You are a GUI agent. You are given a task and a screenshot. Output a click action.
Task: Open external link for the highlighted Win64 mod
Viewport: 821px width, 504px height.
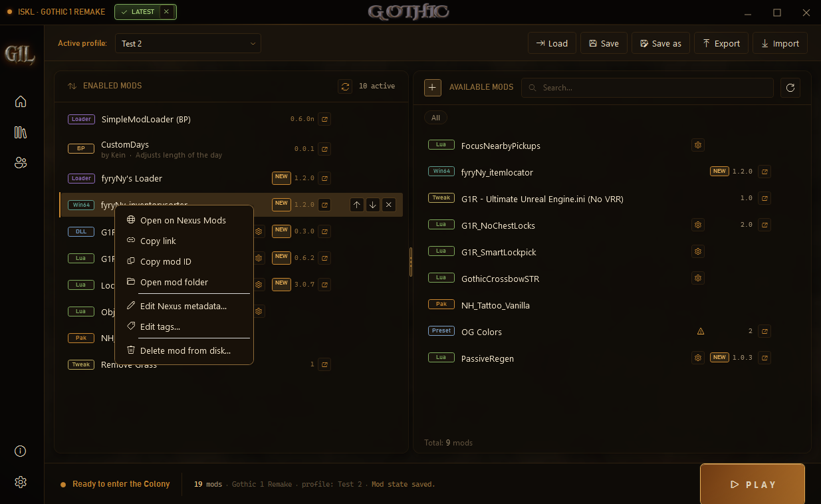coord(324,205)
